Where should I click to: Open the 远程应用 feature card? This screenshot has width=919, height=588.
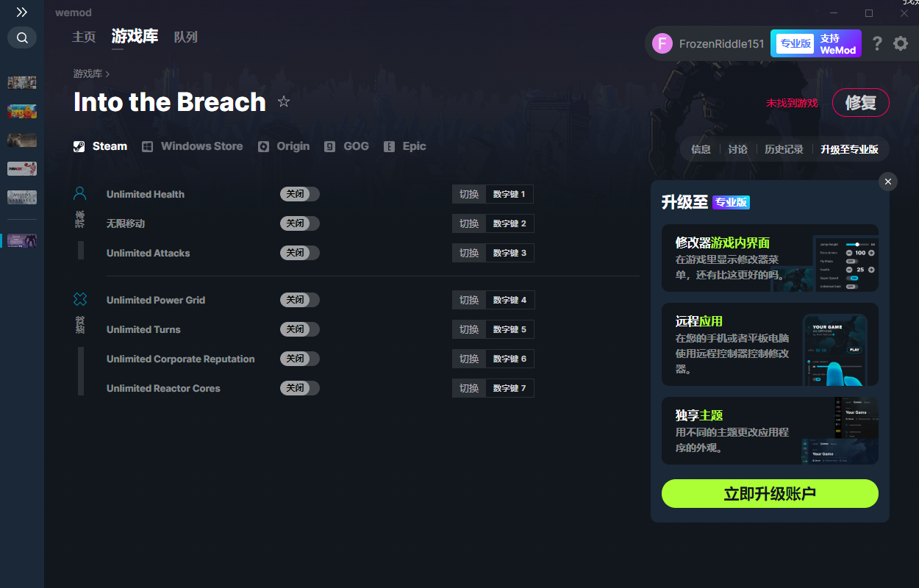[770, 345]
